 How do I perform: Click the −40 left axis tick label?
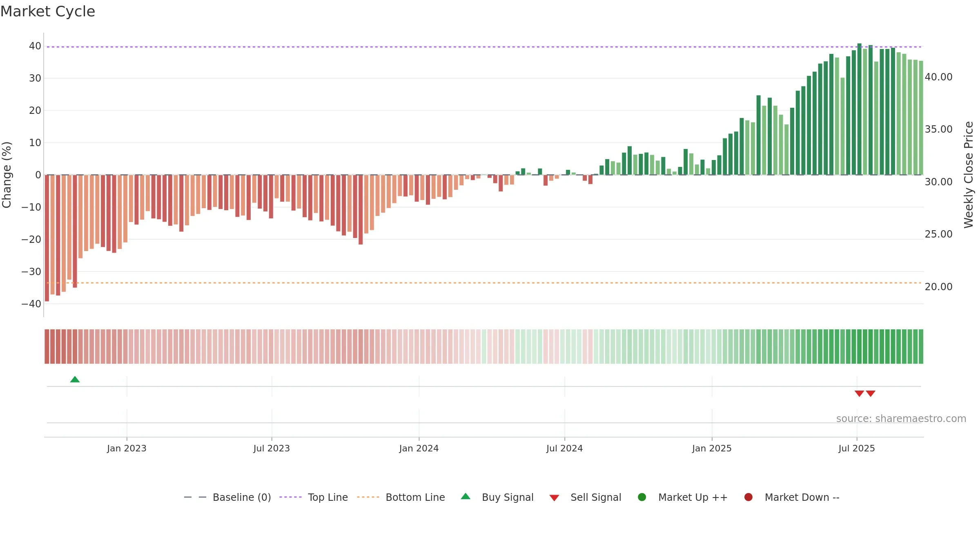pyautogui.click(x=31, y=304)
